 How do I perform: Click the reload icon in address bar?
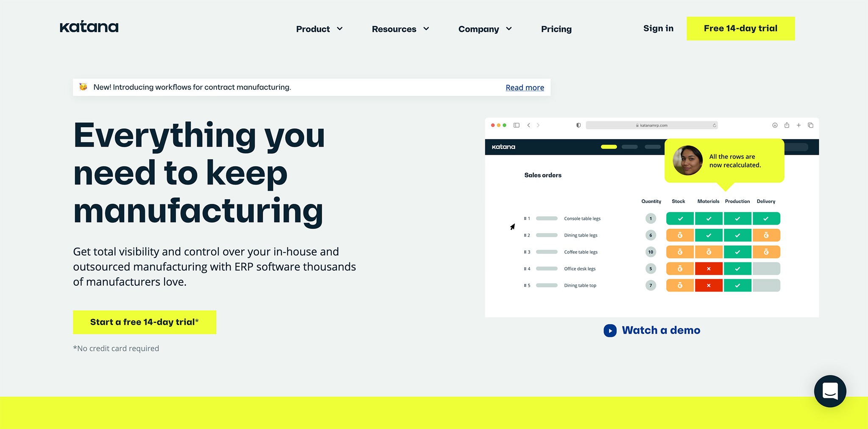tap(714, 125)
